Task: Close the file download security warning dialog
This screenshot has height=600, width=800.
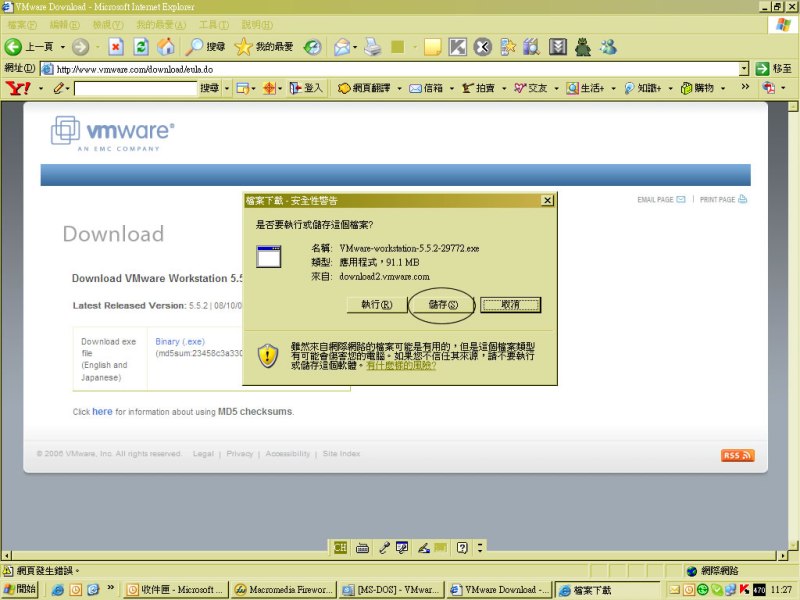Action: click(547, 200)
